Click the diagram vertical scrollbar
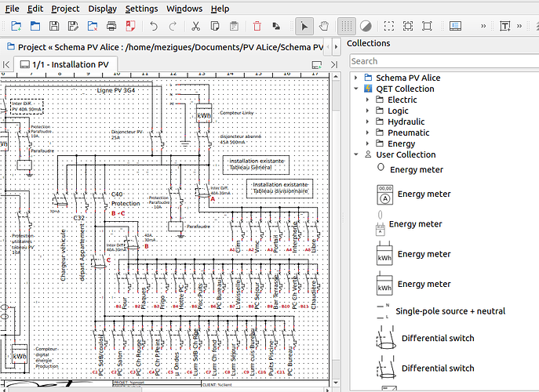 click(336, 227)
